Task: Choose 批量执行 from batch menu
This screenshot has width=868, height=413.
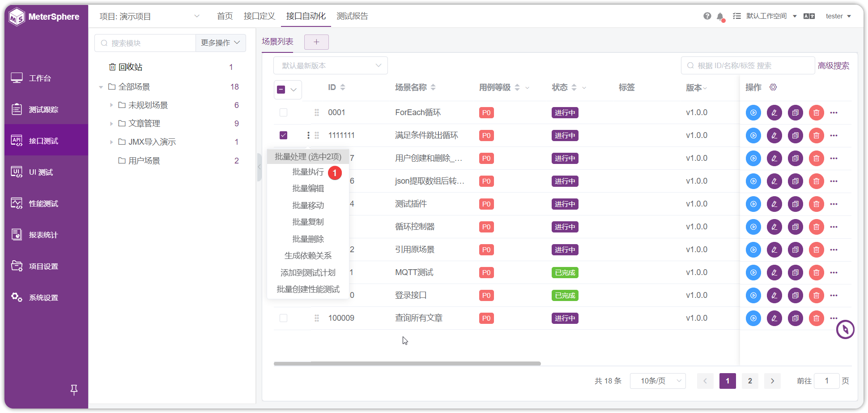Action: [308, 172]
